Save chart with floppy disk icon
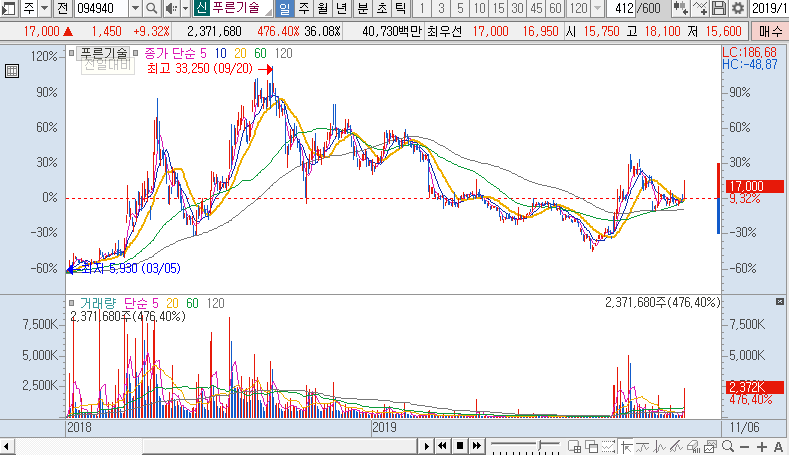The width and height of the screenshot is (789, 455). coord(719,8)
